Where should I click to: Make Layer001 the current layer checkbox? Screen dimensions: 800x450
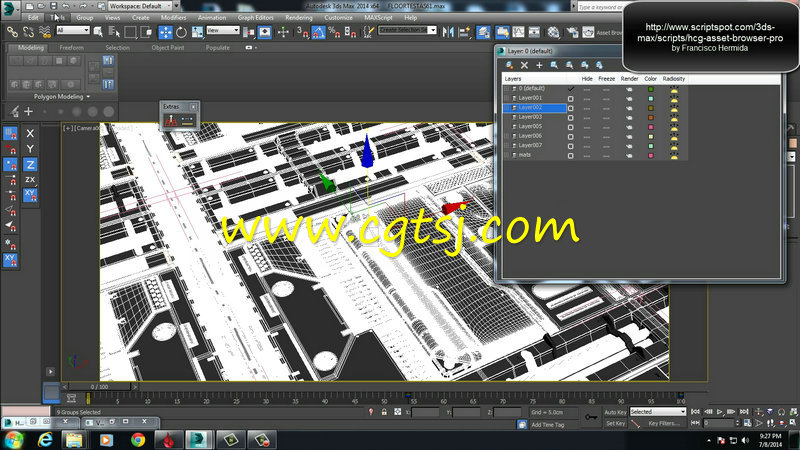pyautogui.click(x=570, y=98)
